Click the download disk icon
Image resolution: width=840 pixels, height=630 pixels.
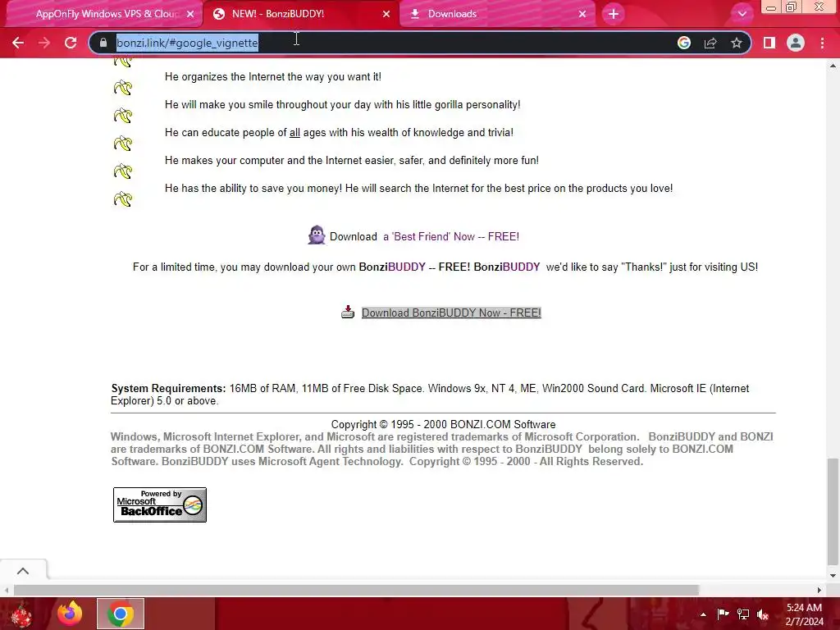click(348, 312)
